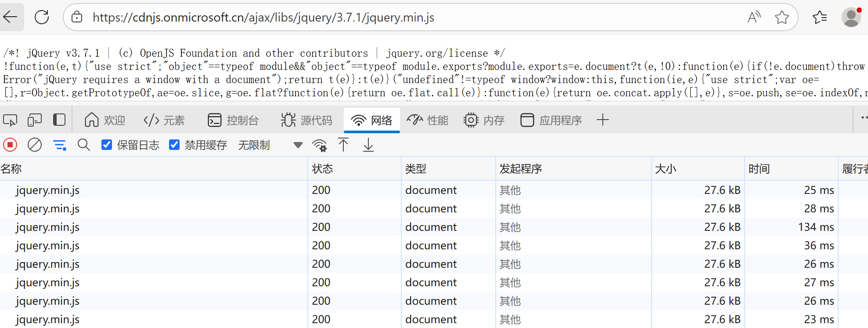The height and width of the screenshot is (328, 868).
Task: Toggle the preserve log checkbox (保留日志)
Action: pyautogui.click(x=107, y=145)
